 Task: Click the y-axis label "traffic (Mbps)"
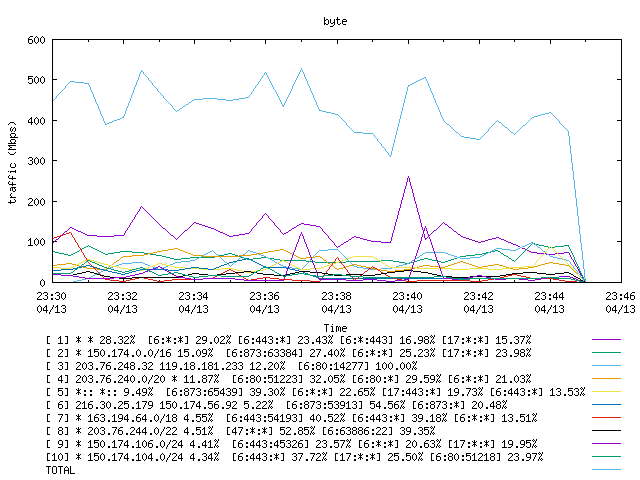click(13, 162)
